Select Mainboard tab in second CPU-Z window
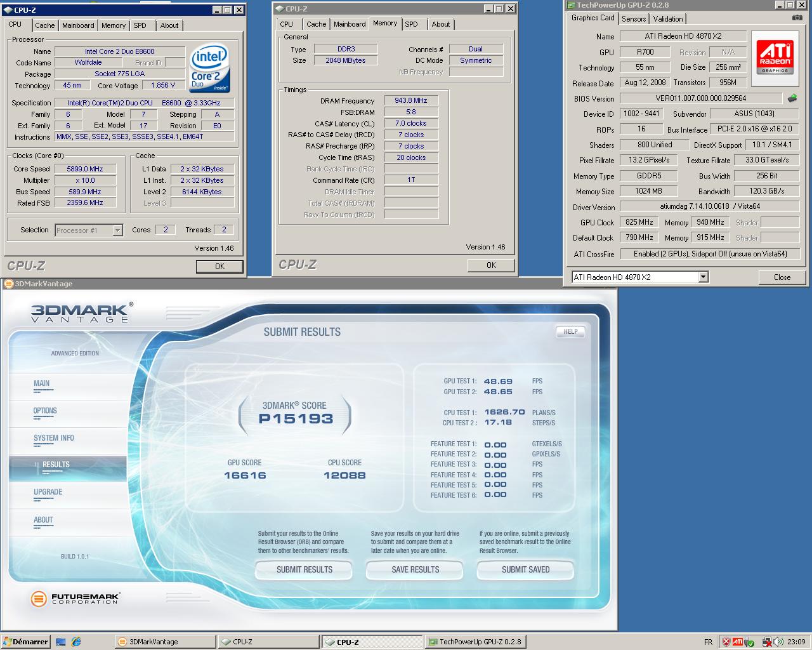 pyautogui.click(x=350, y=24)
